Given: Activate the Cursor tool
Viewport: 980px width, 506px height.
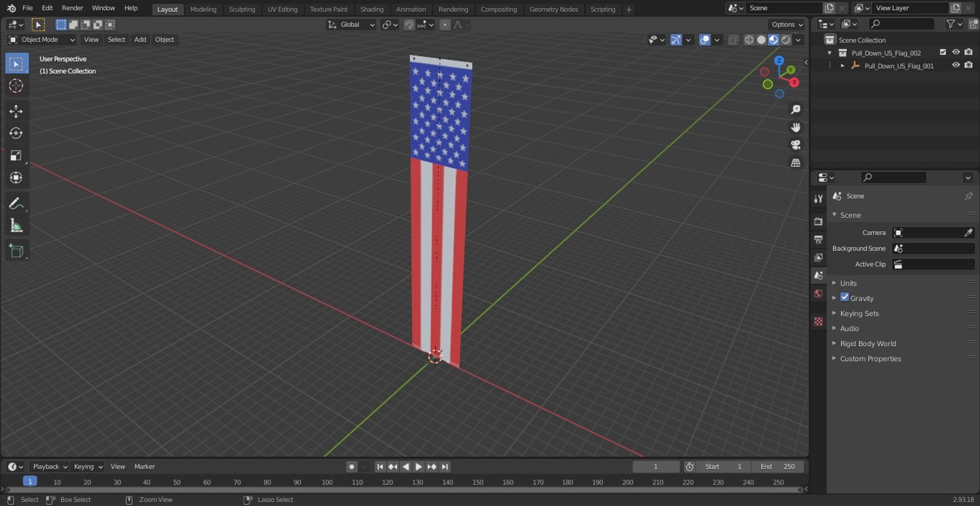Looking at the screenshot, I should [16, 86].
